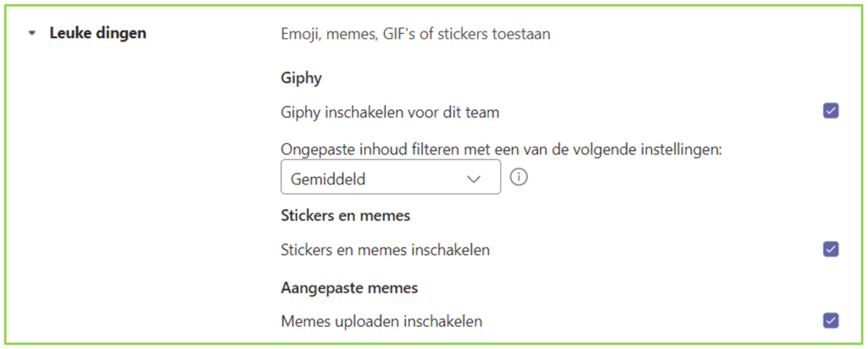Untick the Stickers en memes inschakelen checkbox
Image resolution: width=868 pixels, height=349 pixels.
(831, 249)
